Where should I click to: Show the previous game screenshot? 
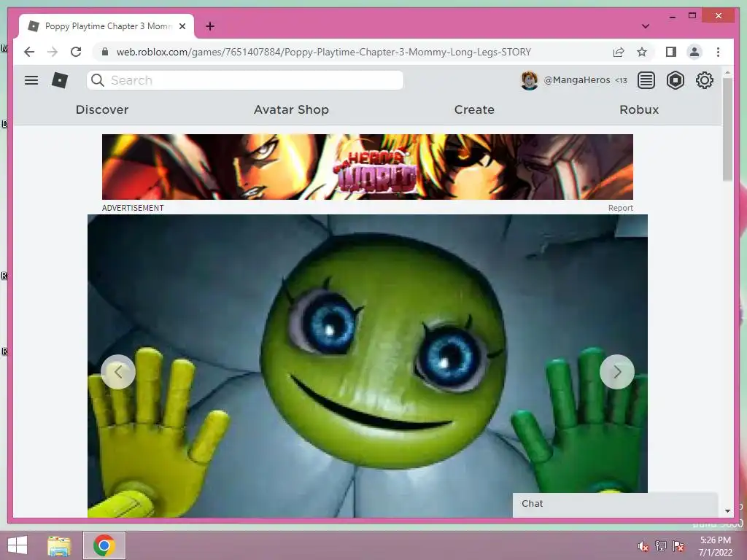118,372
